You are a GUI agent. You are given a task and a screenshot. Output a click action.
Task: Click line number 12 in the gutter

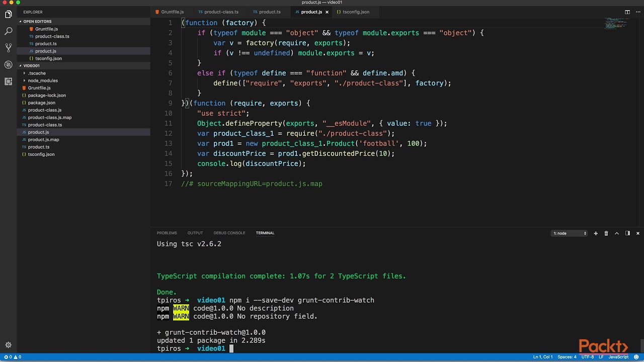(x=168, y=133)
